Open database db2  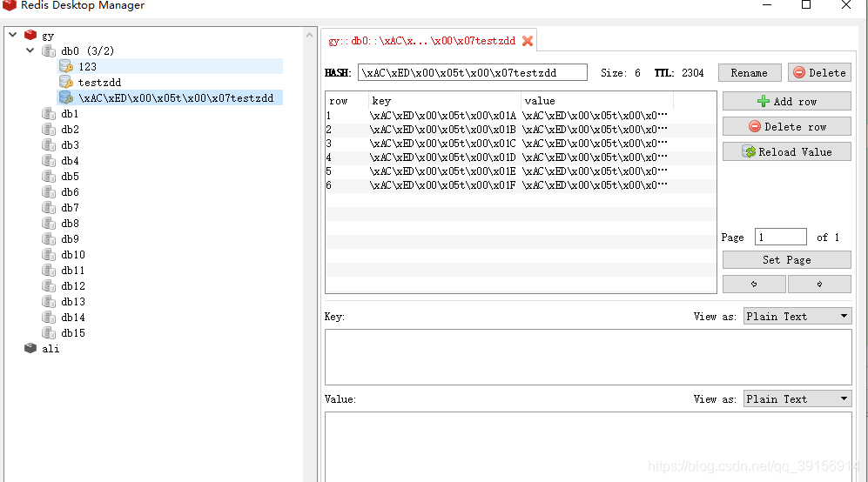pyautogui.click(x=70, y=129)
